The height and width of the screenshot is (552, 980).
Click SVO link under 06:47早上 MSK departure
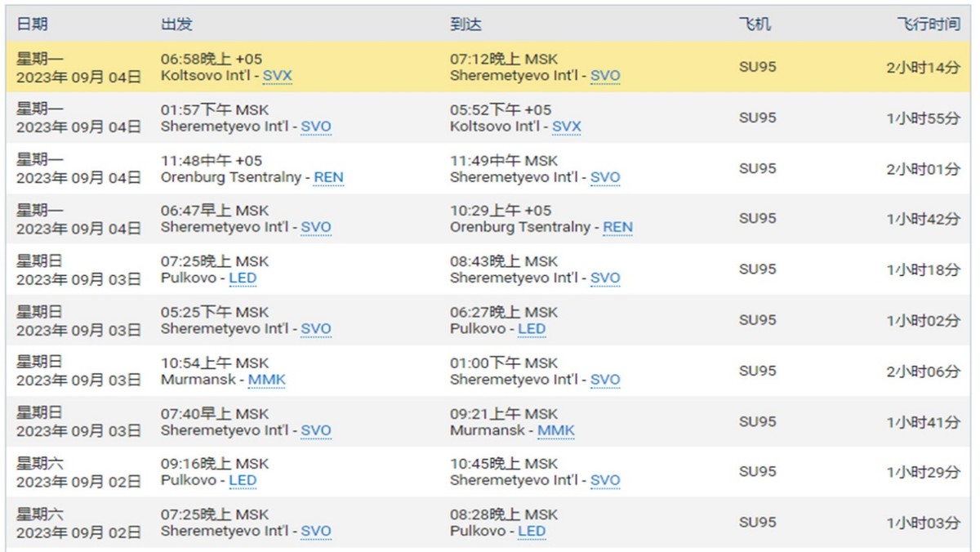(x=316, y=227)
